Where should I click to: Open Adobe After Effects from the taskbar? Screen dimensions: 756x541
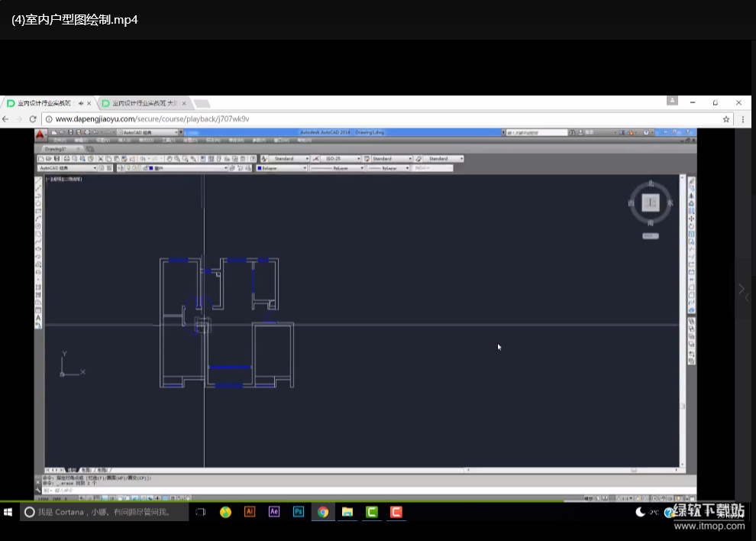(x=274, y=512)
